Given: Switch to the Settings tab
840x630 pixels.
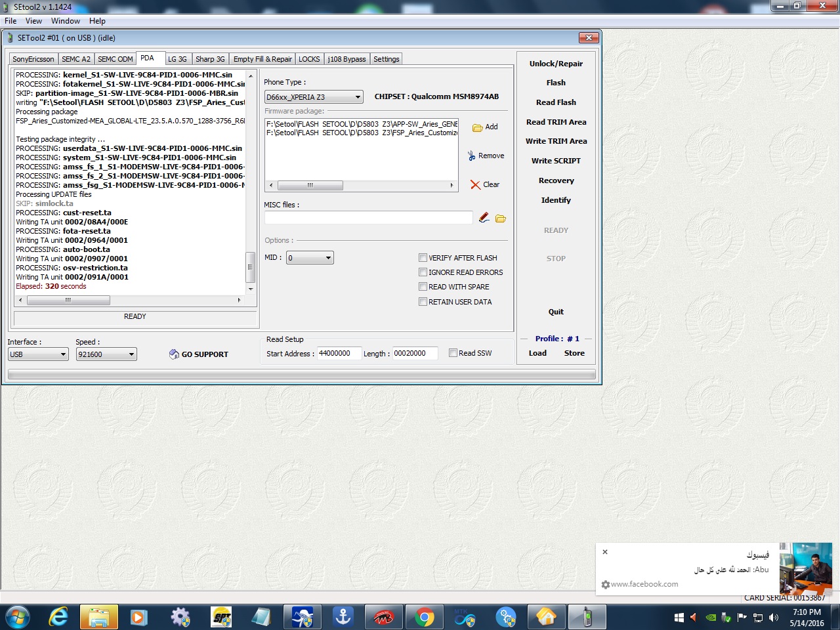Looking at the screenshot, I should [x=387, y=59].
